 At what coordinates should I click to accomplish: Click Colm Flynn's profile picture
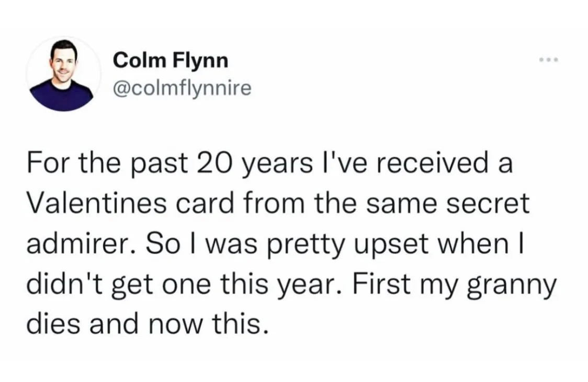63,74
